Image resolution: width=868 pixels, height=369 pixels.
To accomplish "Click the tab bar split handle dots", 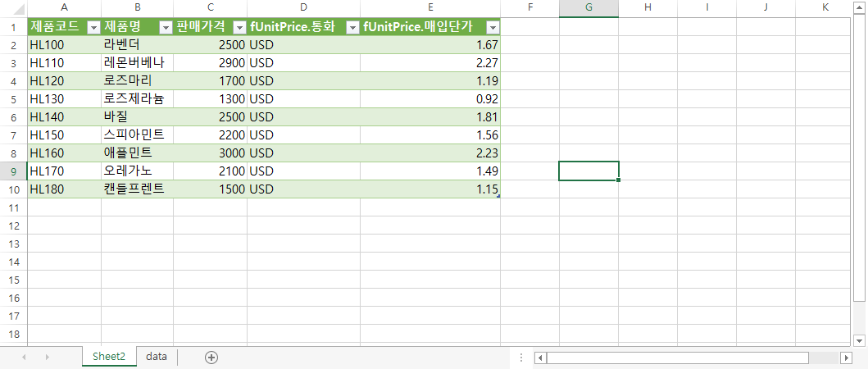I will point(521,358).
